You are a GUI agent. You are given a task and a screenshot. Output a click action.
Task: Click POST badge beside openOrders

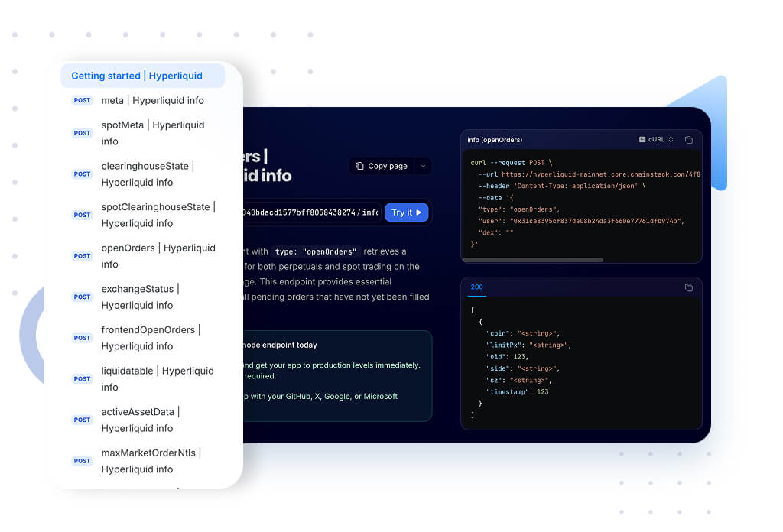82,256
